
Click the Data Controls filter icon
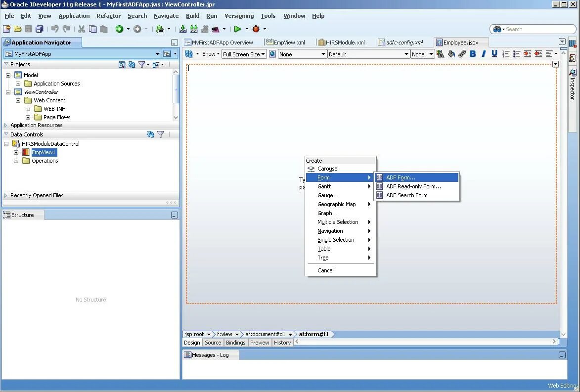point(161,134)
